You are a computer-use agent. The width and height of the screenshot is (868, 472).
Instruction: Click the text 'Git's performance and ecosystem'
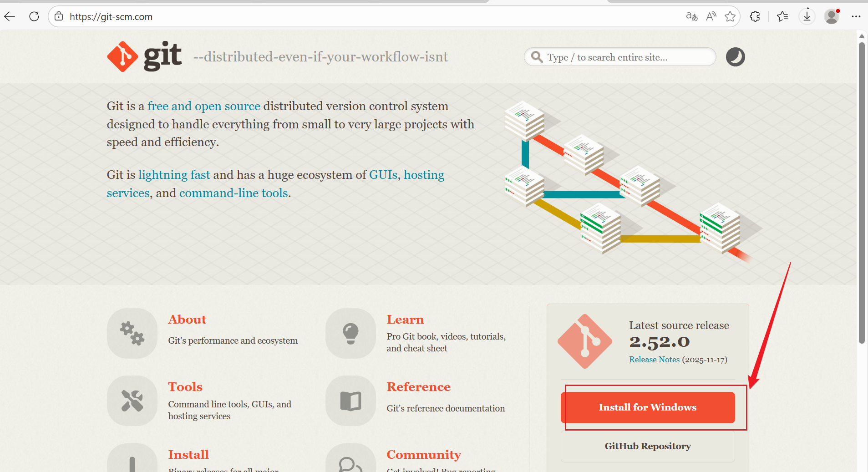tap(233, 340)
